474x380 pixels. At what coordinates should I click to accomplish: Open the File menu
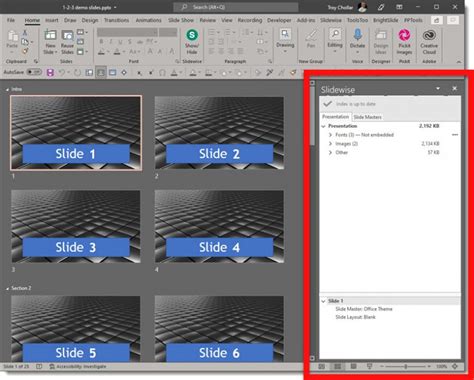pos(11,20)
